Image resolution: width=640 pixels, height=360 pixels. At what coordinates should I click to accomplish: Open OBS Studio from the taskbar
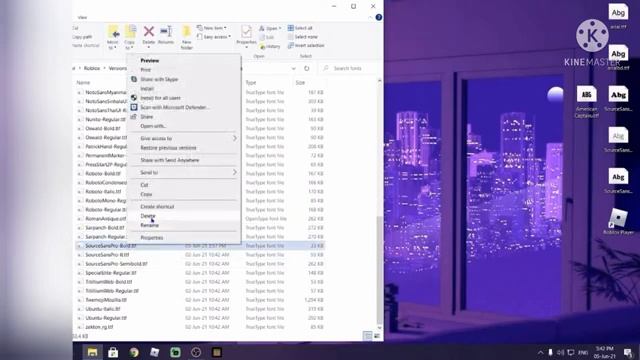(x=196, y=352)
